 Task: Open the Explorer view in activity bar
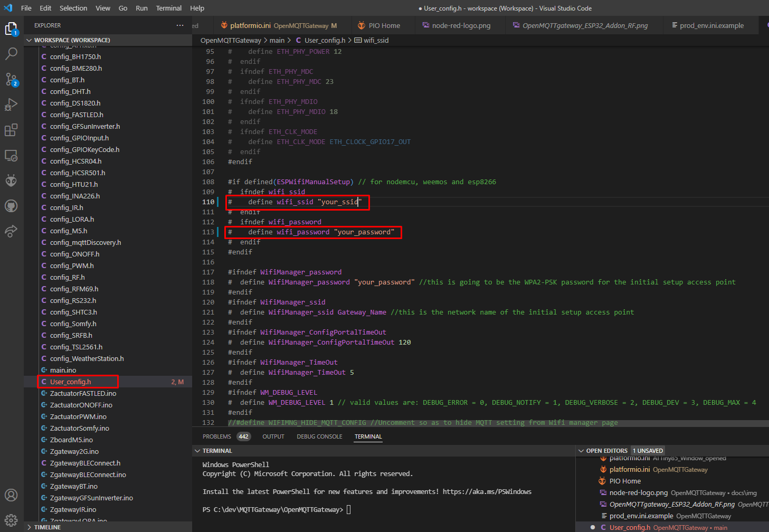point(11,28)
